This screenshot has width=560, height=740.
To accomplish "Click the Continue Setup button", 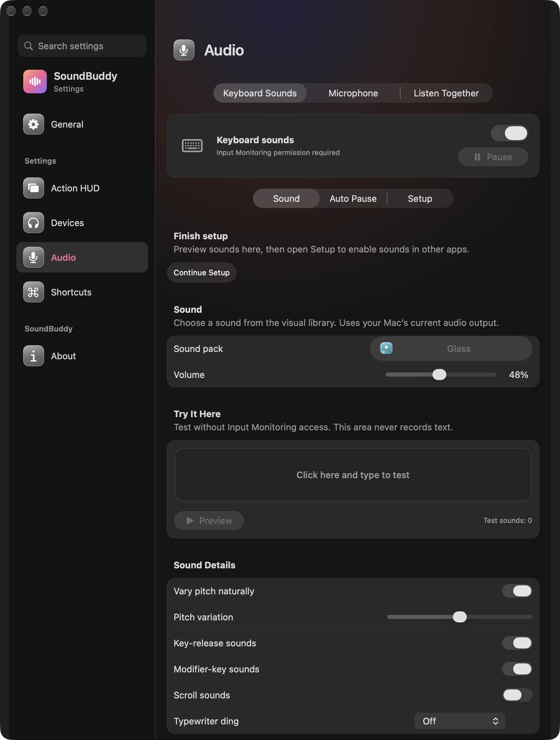I will click(202, 273).
